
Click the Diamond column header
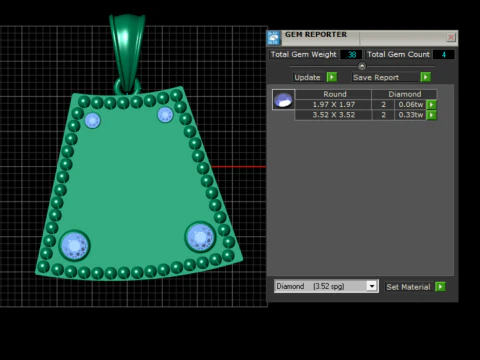(x=404, y=94)
